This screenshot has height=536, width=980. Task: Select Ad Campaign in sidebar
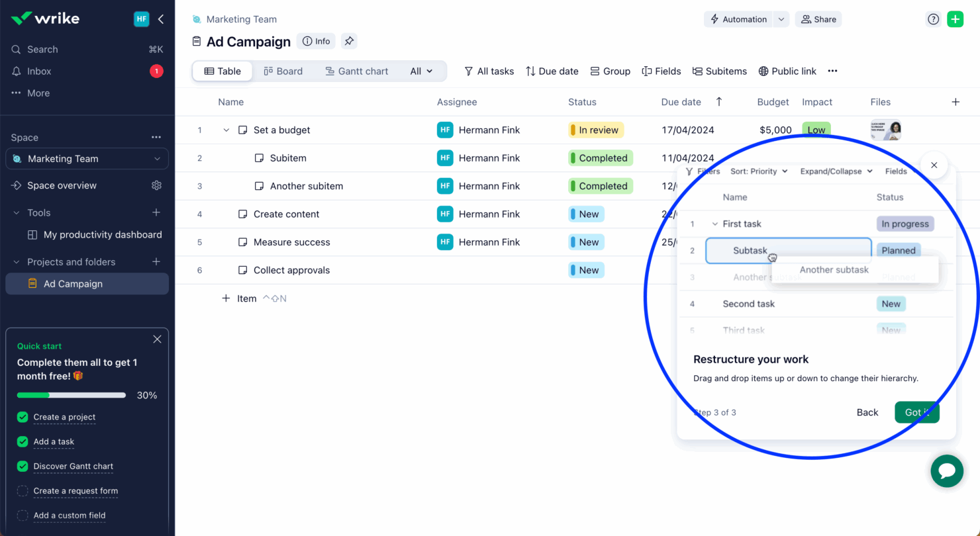tap(87, 284)
